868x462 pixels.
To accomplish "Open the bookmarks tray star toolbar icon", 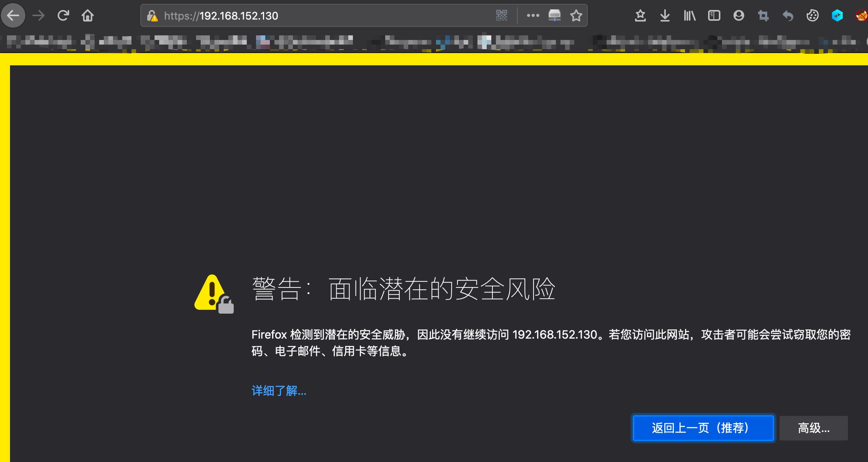I will (x=640, y=16).
